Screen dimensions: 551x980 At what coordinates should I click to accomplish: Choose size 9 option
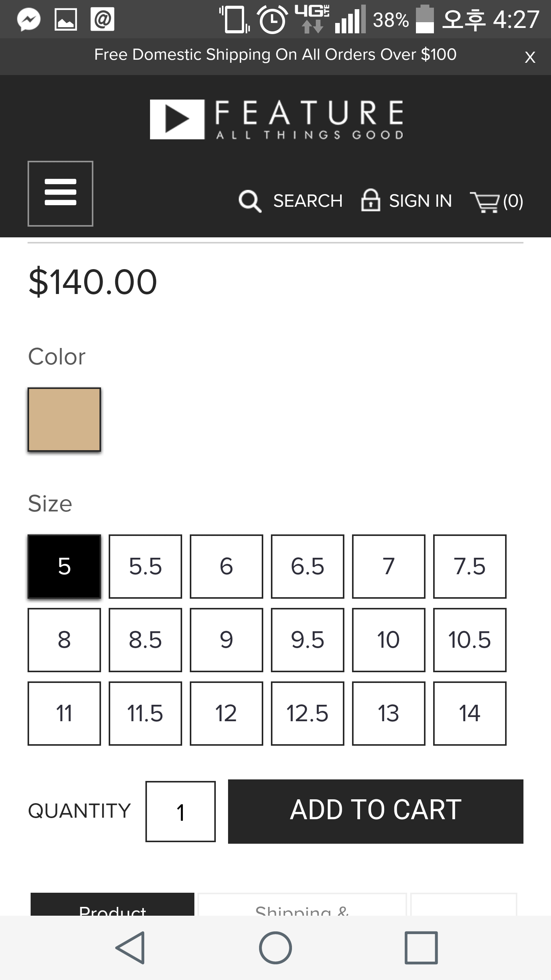click(x=227, y=640)
